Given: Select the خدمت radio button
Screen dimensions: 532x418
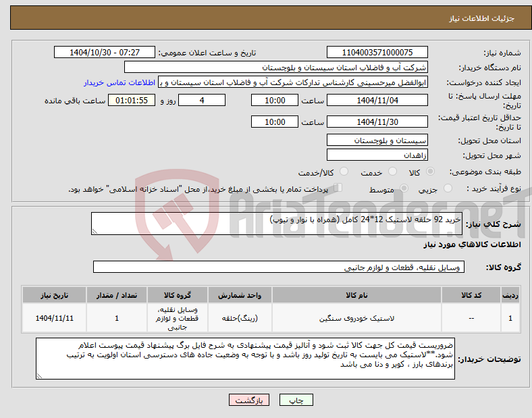Looking at the screenshot, I should [x=392, y=172].
